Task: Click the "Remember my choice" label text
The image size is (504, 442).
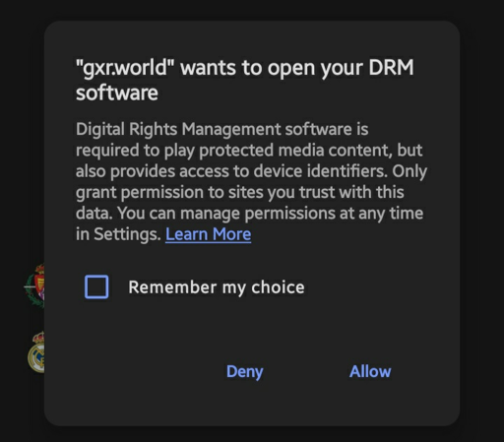Action: coord(217,287)
